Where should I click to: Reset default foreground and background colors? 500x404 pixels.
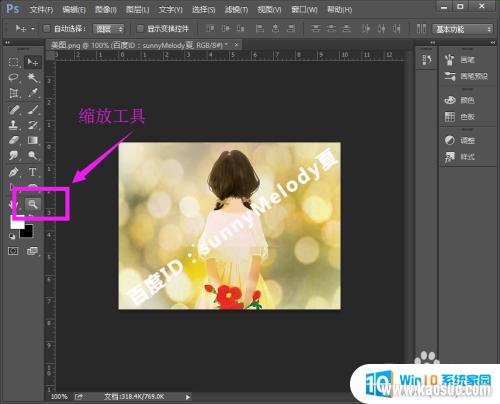tap(12, 236)
